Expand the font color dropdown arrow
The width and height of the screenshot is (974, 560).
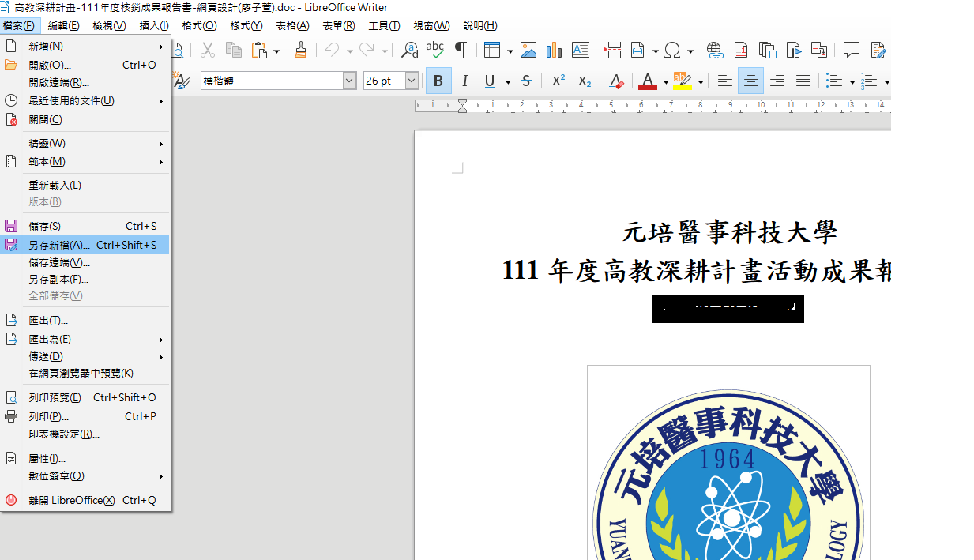(665, 81)
